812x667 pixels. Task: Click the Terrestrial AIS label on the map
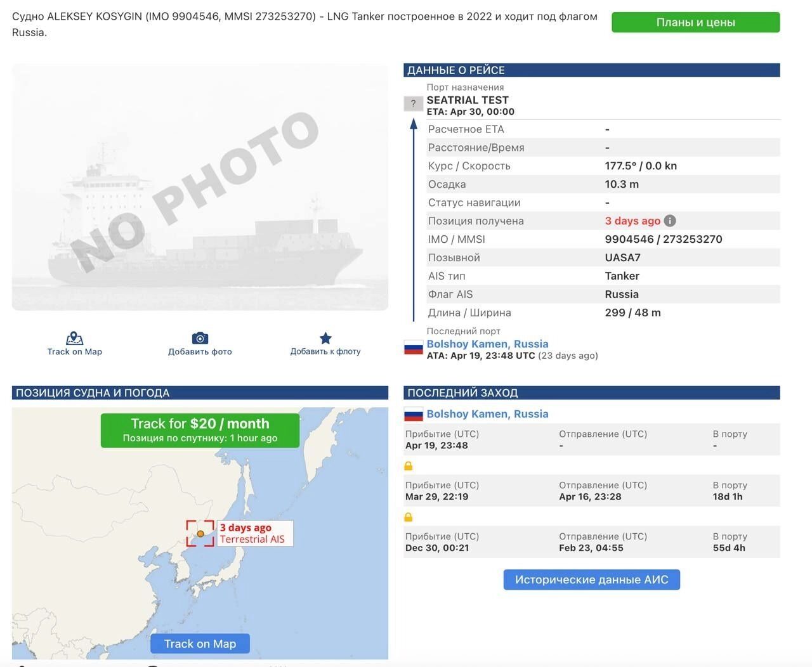pyautogui.click(x=252, y=539)
